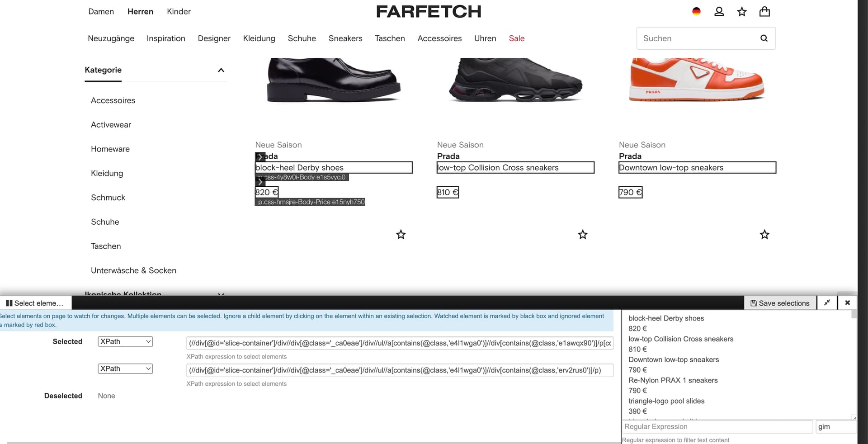Click Re-Nylon PRAX 1 sneakers in results

pyautogui.click(x=673, y=380)
